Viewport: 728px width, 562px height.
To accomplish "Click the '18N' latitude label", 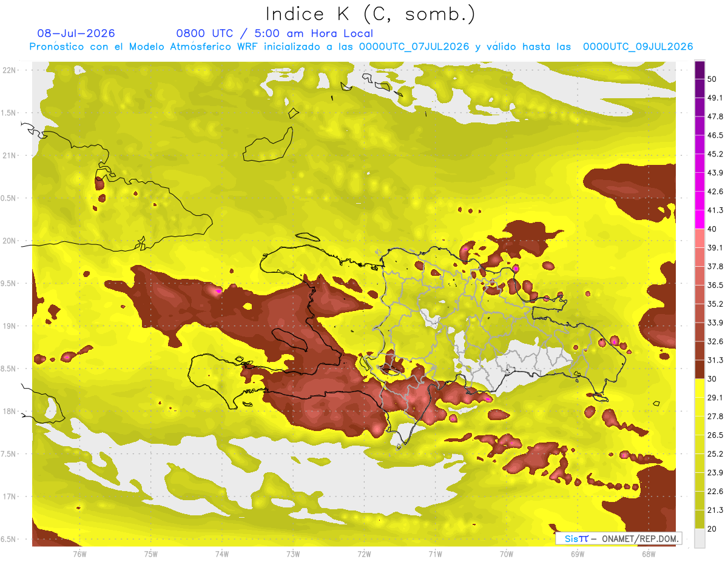I will 9,412.
